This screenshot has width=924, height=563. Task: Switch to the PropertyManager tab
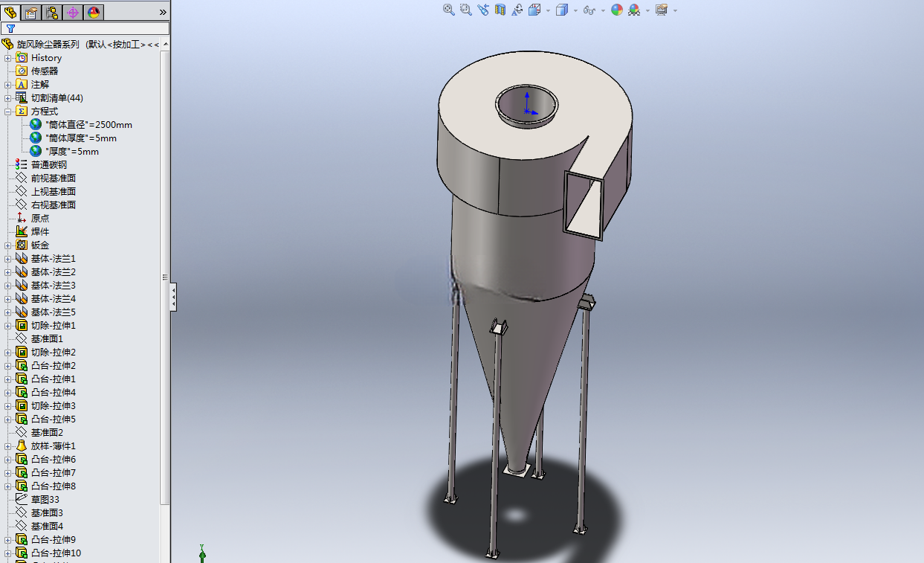[31, 12]
